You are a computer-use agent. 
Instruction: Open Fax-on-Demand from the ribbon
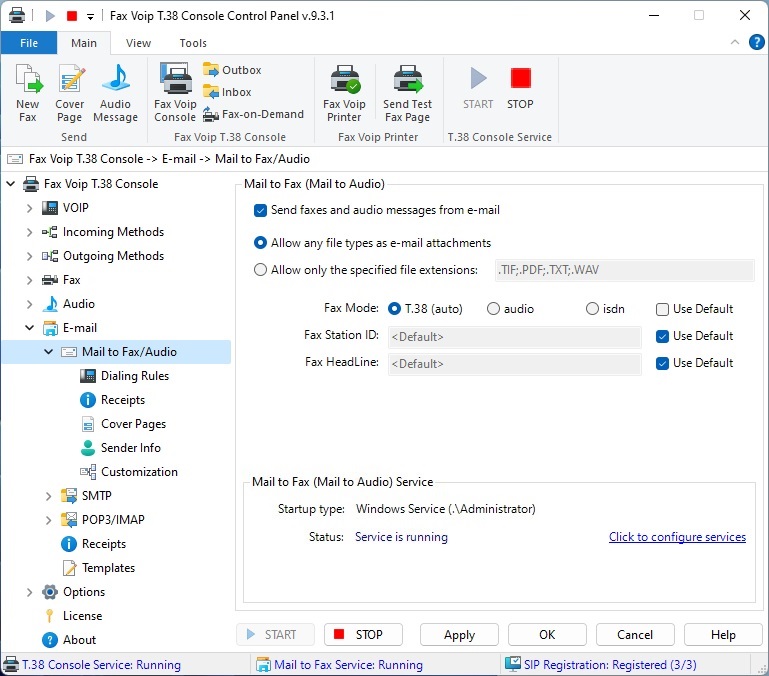click(x=254, y=114)
